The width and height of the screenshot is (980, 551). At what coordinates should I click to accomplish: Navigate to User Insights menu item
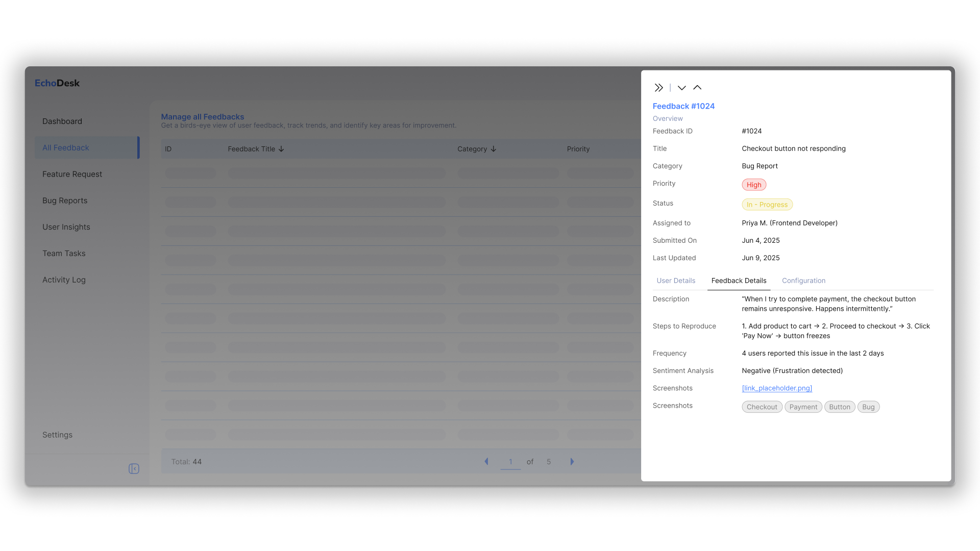(x=66, y=227)
